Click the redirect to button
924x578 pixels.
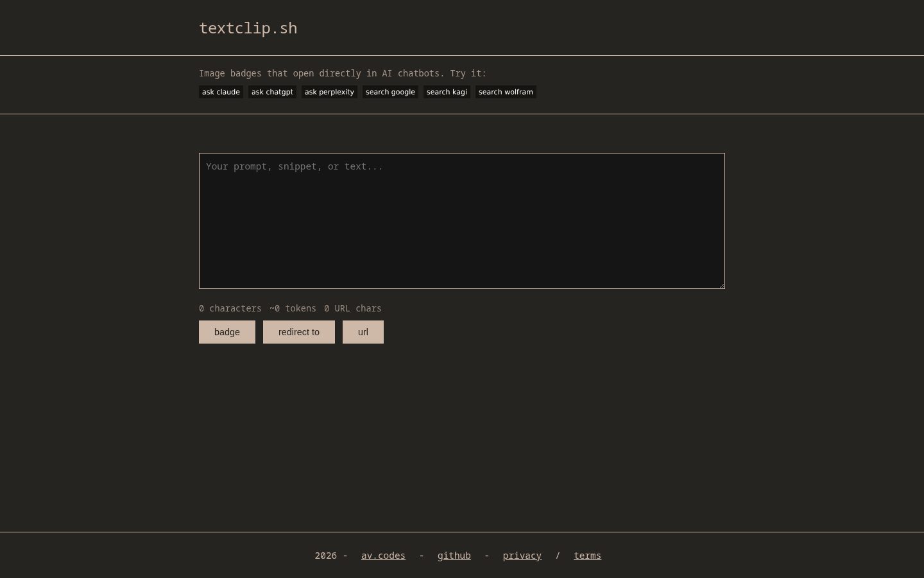[299, 332]
